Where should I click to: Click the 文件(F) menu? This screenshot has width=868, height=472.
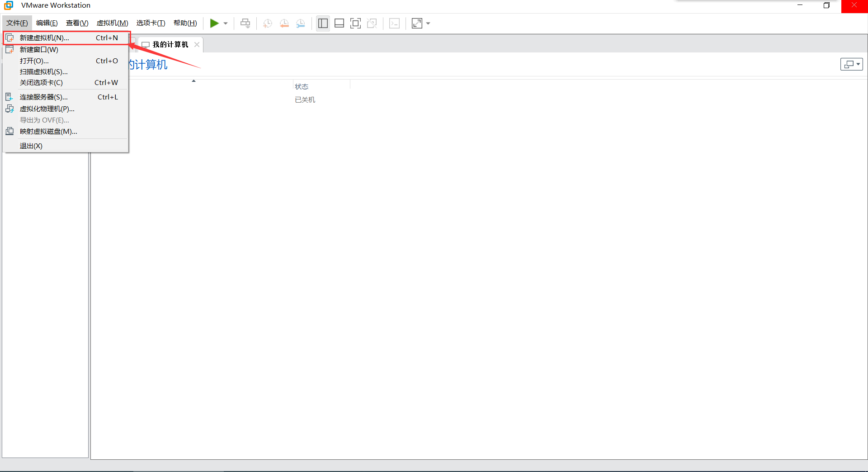17,23
